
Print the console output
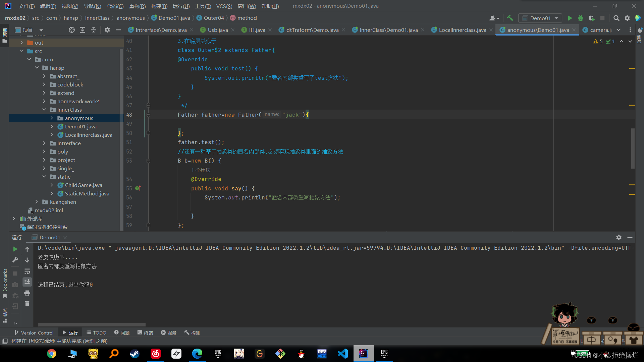click(x=27, y=293)
